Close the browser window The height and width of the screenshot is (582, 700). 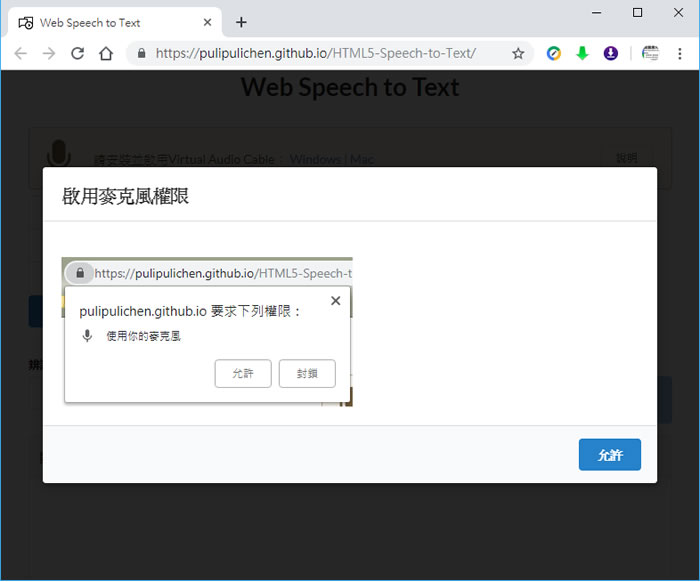pyautogui.click(x=679, y=12)
